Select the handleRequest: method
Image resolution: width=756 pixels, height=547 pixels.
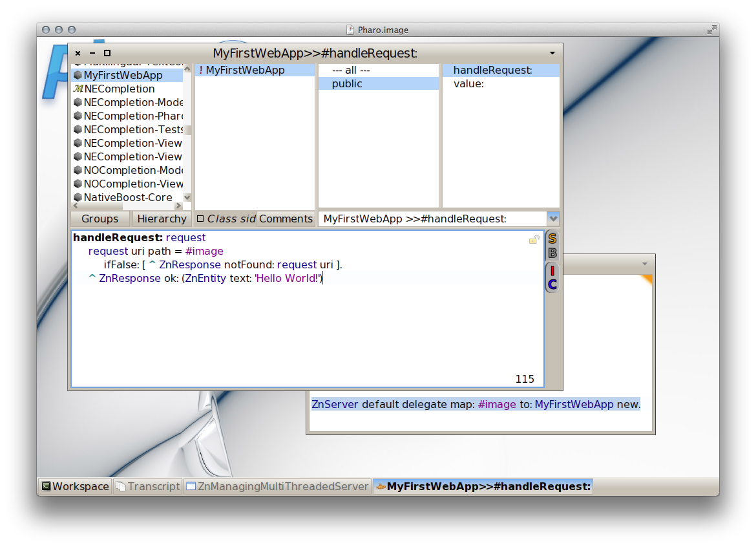(x=501, y=70)
